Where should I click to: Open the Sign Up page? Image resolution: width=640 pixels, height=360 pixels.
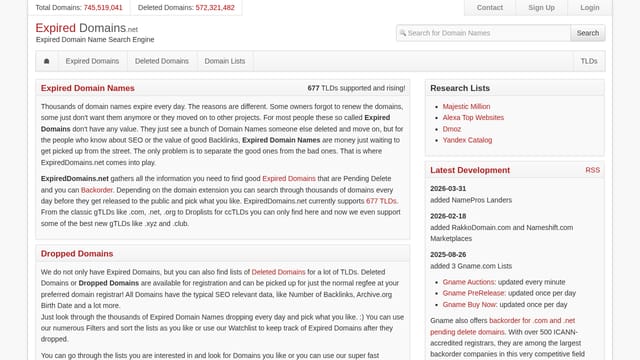[541, 8]
